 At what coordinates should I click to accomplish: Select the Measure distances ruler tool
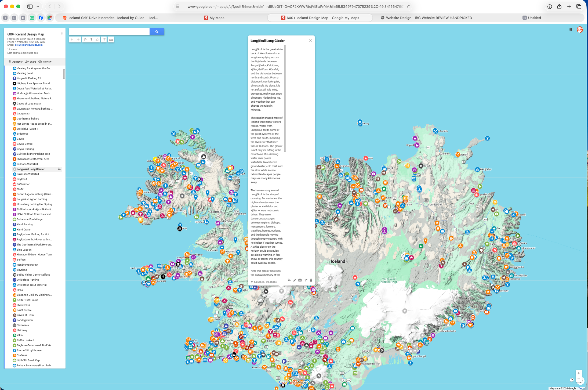(111, 39)
